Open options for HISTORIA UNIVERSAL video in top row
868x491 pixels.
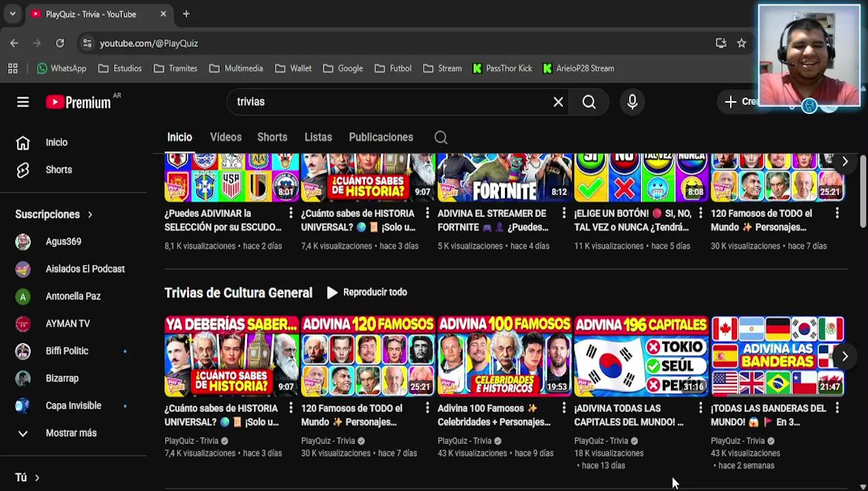point(427,213)
